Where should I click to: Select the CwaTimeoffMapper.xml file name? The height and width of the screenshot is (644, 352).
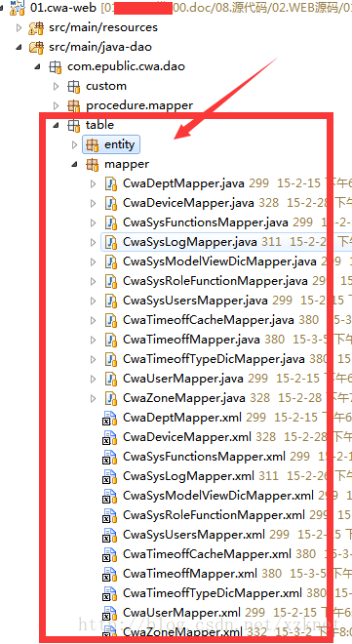[190, 574]
